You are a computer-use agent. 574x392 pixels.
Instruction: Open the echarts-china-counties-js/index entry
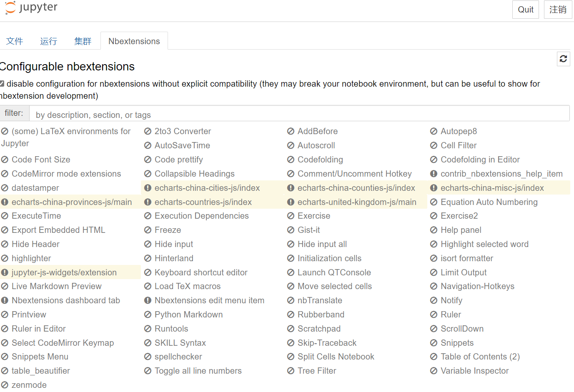pos(356,188)
